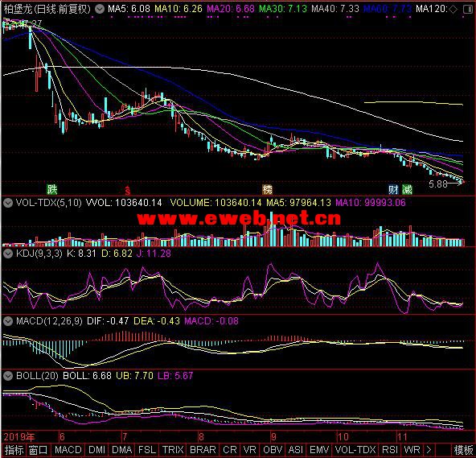Click the 指标 button

click(x=14, y=450)
